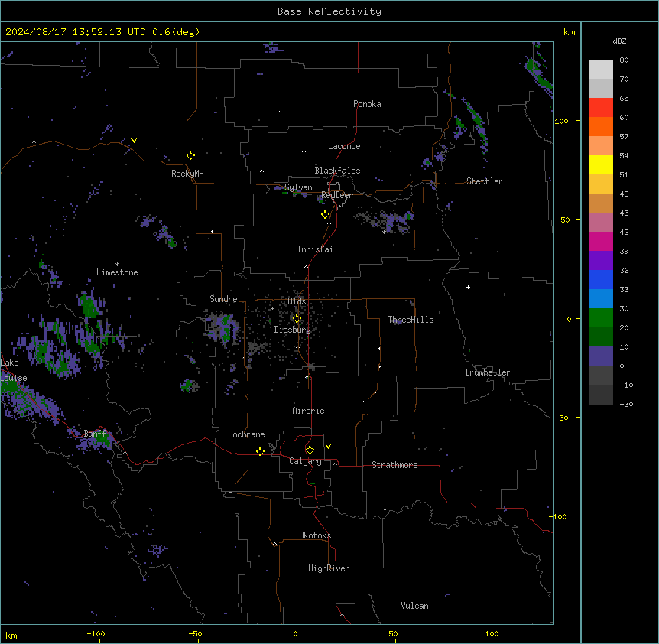The height and width of the screenshot is (644, 659).
Task: Click the Vulcan label
Action: (x=414, y=606)
